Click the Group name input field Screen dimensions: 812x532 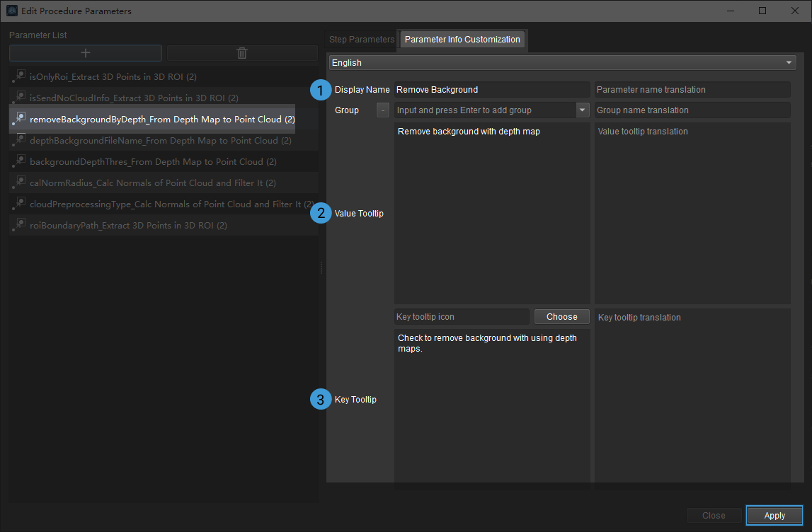coord(485,110)
